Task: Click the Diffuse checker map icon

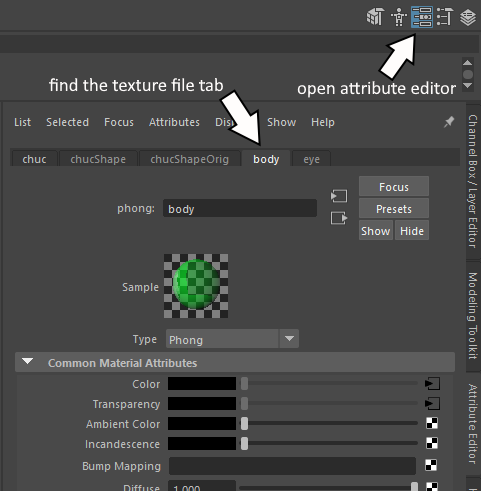Action: (432, 486)
